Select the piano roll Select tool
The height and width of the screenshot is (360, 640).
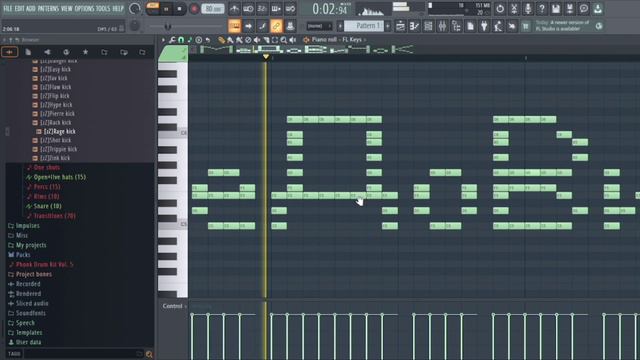click(x=275, y=40)
